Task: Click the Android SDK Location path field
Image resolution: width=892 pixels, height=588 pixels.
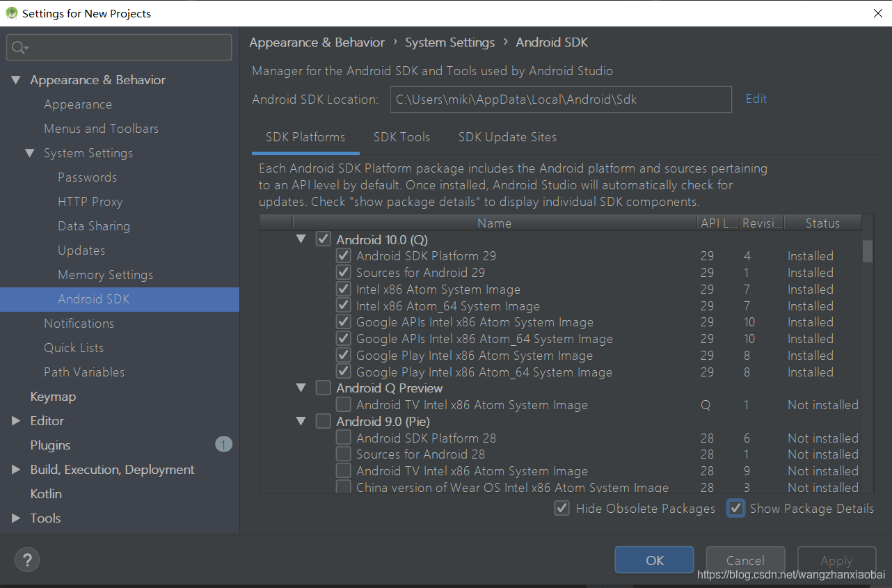Action: click(561, 100)
